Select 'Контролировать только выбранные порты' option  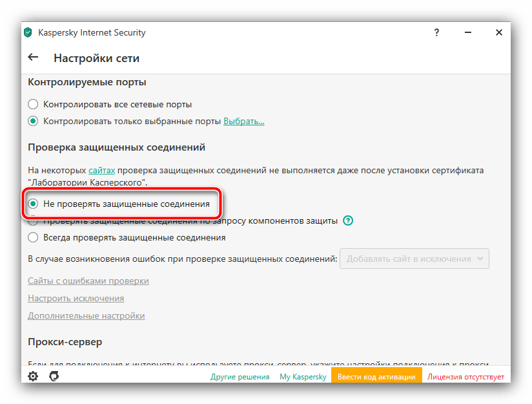coord(33,121)
